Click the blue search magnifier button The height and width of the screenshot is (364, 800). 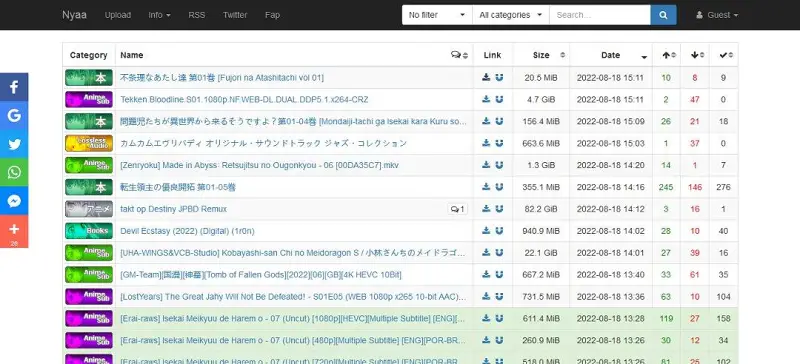click(663, 15)
